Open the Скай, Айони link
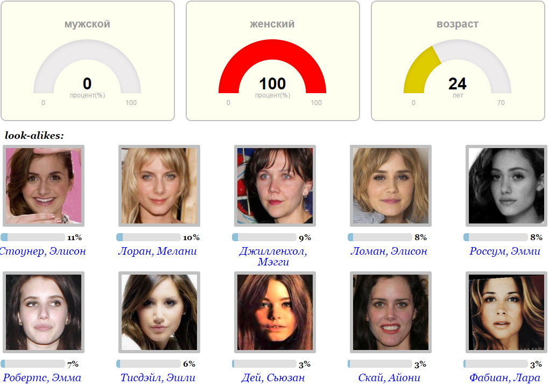This screenshot has height=392, width=549. click(x=389, y=377)
